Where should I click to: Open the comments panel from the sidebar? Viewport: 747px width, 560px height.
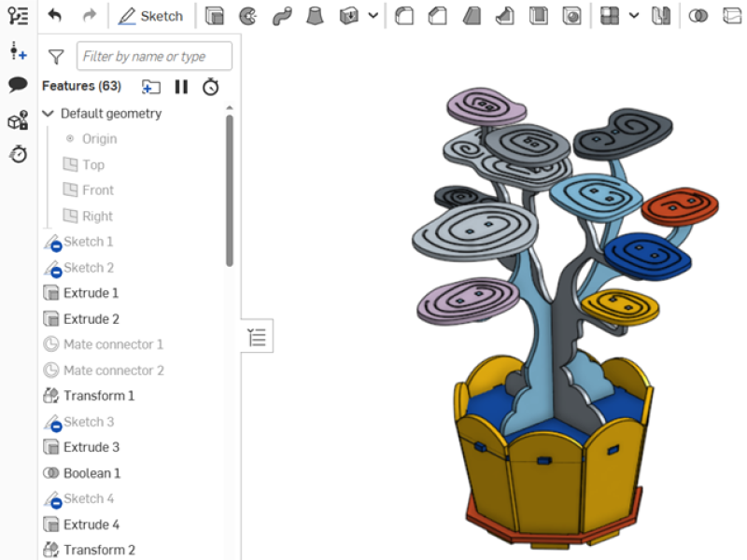18,85
